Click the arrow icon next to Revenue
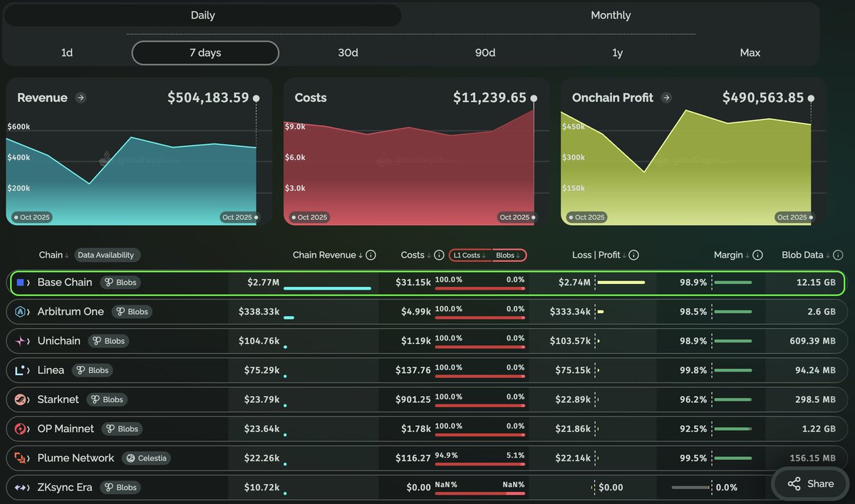 [81, 98]
